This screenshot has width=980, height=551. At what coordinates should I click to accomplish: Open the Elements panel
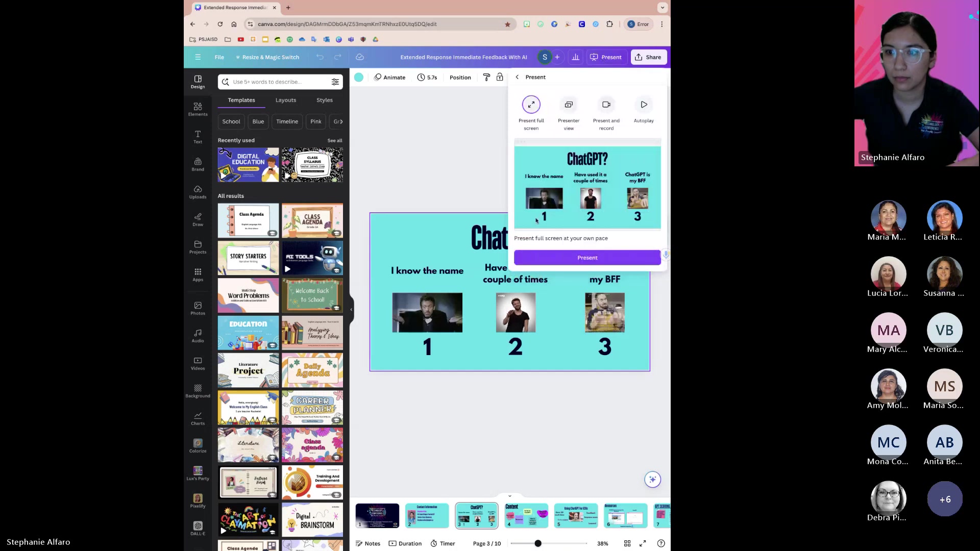[198, 109]
